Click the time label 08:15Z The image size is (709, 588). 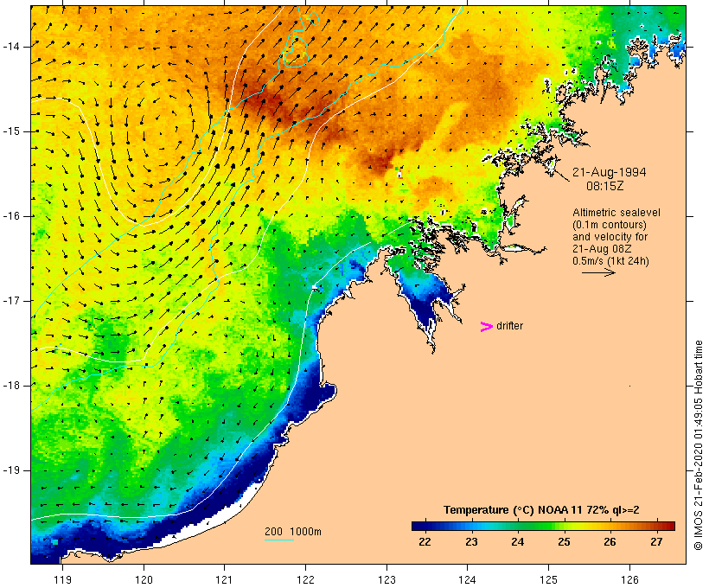tap(605, 186)
